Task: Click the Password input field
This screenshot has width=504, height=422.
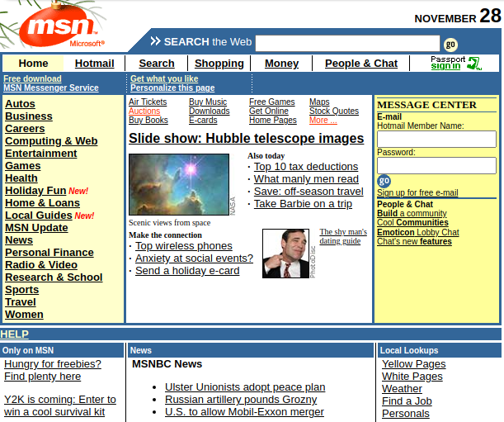Action: [x=436, y=165]
